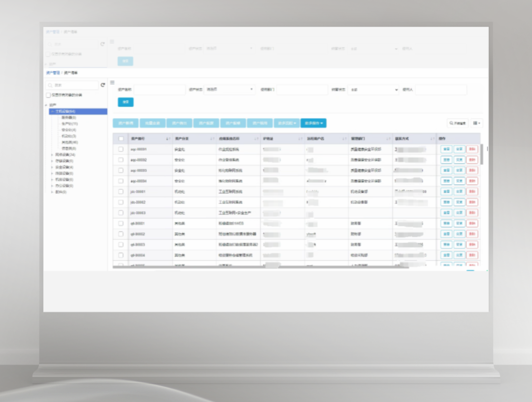Image resolution: width=532 pixels, height=402 pixels.
Task: Click the magnifier detailed search button
Action: pos(458,123)
